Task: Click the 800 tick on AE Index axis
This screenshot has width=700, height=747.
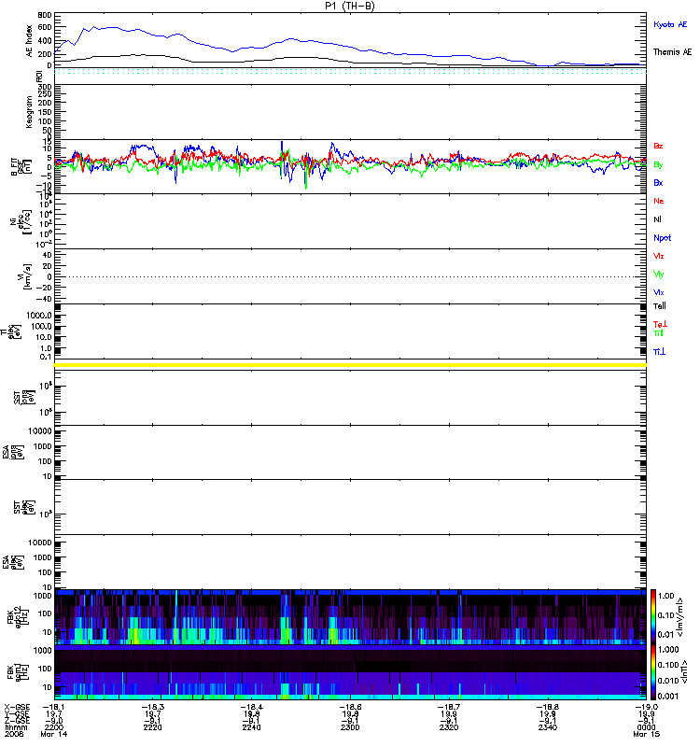Action: pyautogui.click(x=45, y=15)
